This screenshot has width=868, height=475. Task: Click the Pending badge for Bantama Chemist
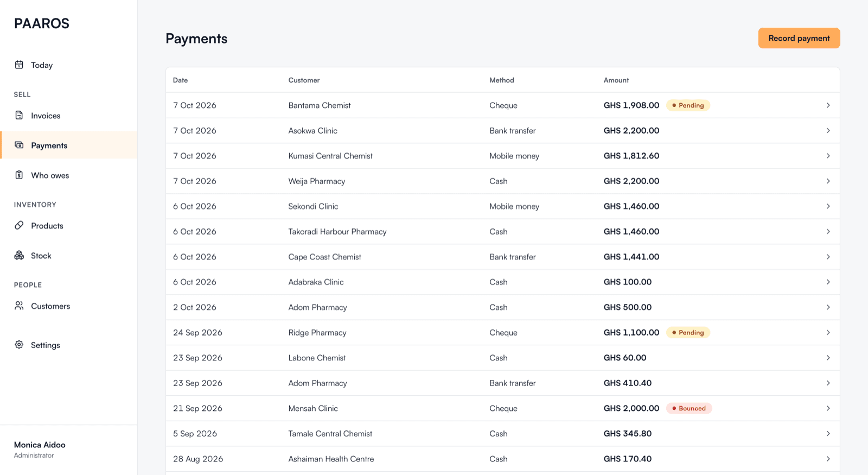tap(688, 105)
